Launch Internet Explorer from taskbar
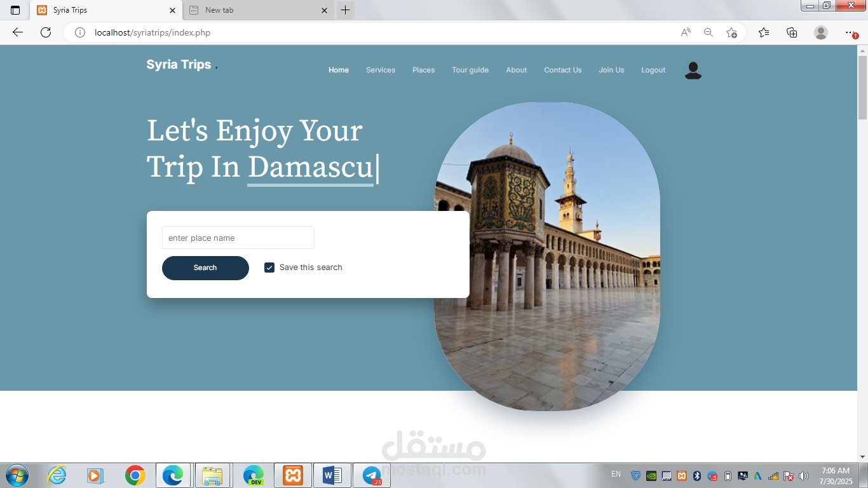868x488 pixels. click(x=57, y=475)
